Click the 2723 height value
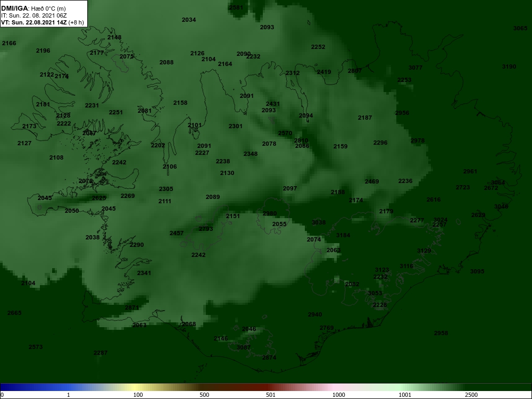Viewport: 532px width, 399px height. 463,187
